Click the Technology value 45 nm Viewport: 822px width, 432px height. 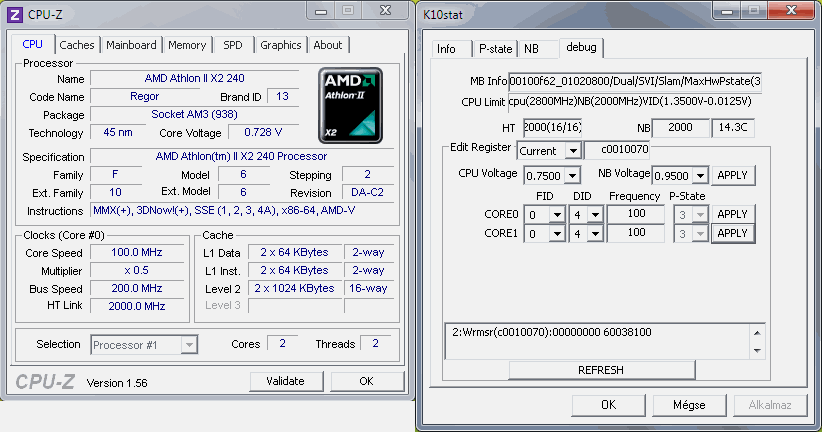click(118, 132)
